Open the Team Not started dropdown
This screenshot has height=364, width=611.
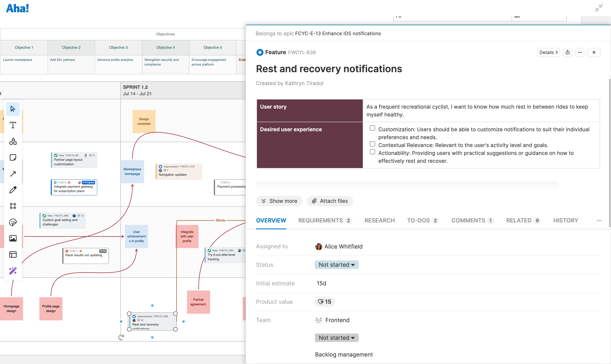(336, 338)
